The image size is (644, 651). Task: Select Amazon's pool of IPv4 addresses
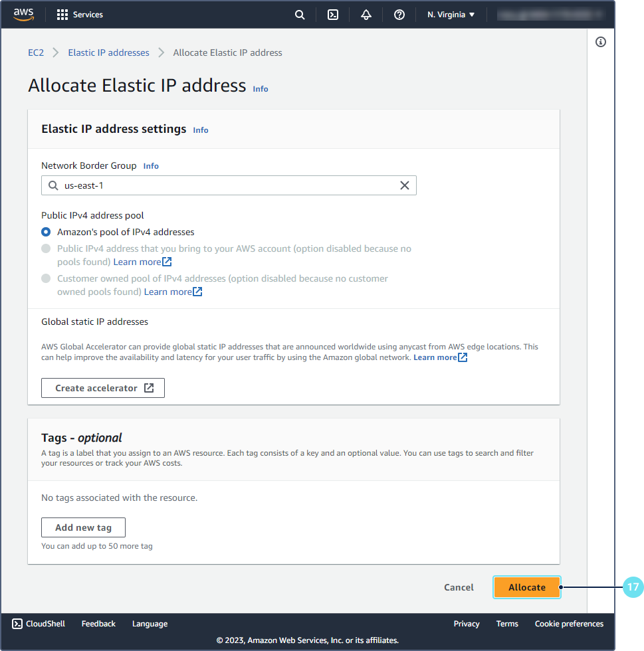[x=46, y=232]
